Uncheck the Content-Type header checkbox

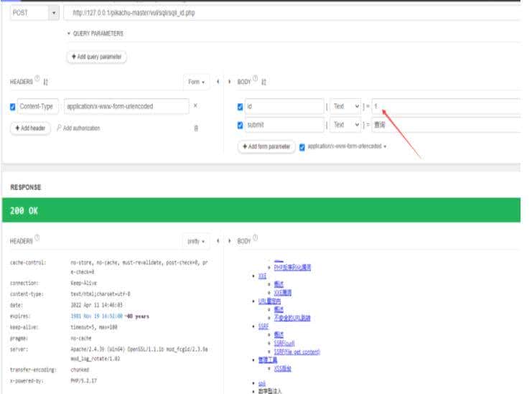(12, 107)
